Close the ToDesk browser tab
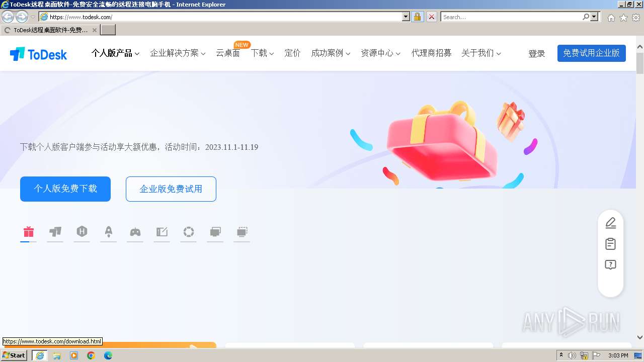The image size is (644, 362). (94, 30)
